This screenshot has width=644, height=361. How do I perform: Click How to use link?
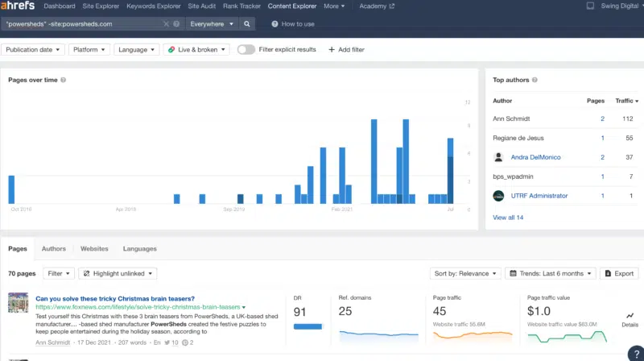pos(298,24)
